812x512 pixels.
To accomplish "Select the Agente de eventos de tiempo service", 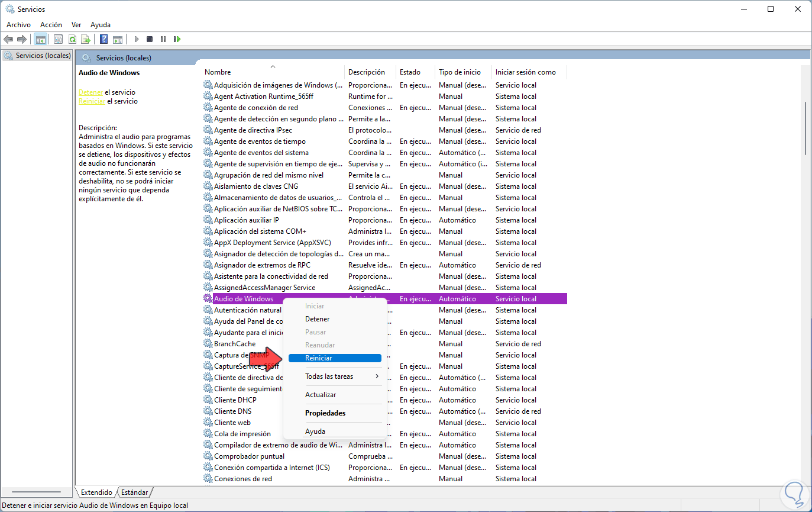I will click(385, 141).
